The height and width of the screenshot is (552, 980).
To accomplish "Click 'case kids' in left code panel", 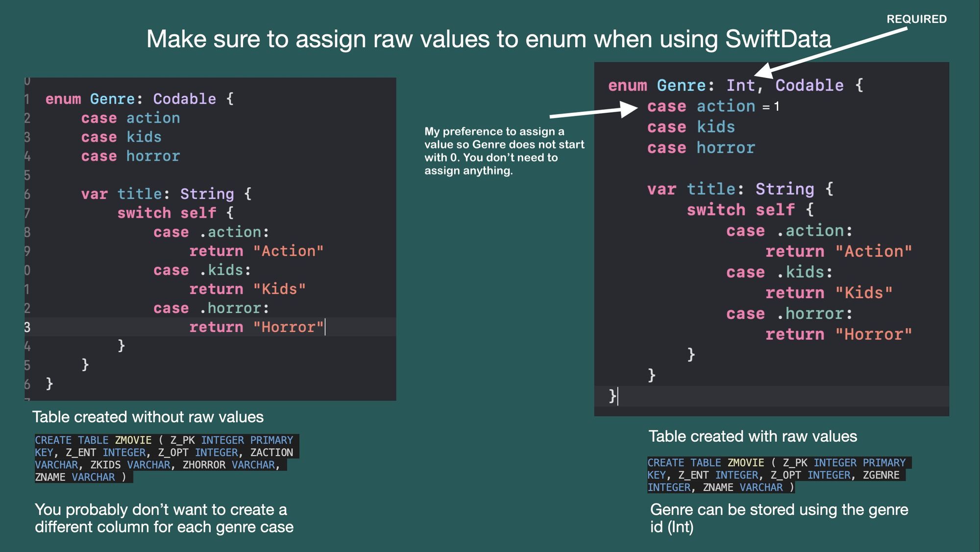I will click(121, 137).
